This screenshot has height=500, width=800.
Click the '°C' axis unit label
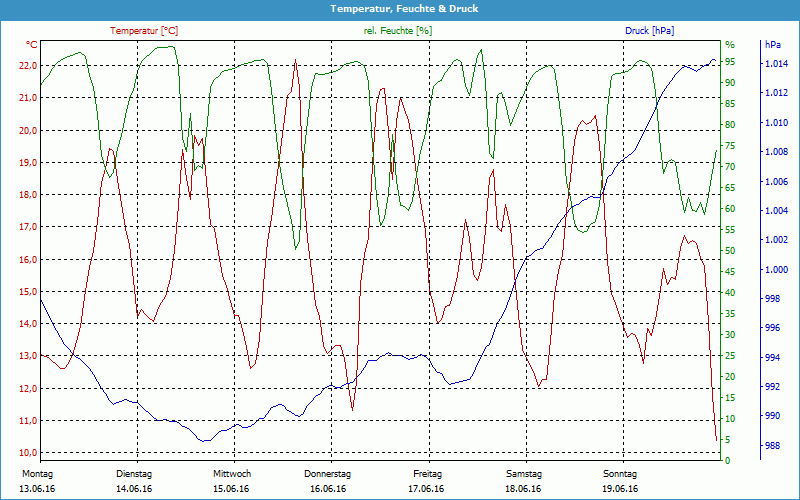point(32,45)
